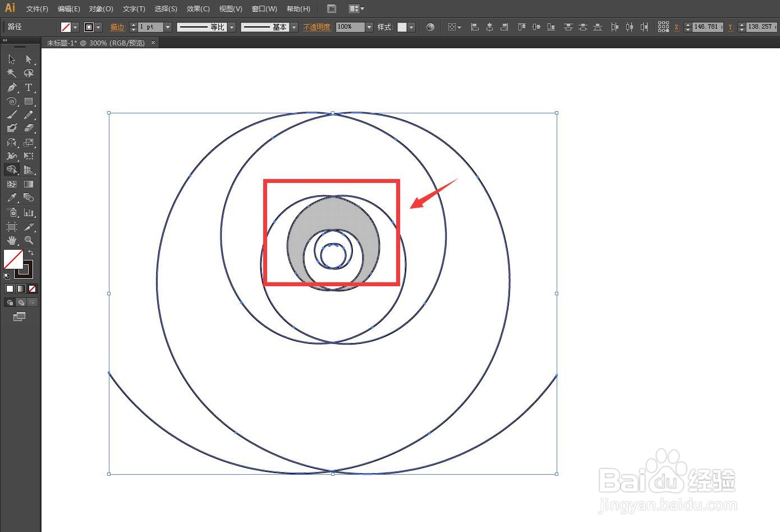Open the 效果(C) menu
780x532 pixels.
tap(198, 9)
